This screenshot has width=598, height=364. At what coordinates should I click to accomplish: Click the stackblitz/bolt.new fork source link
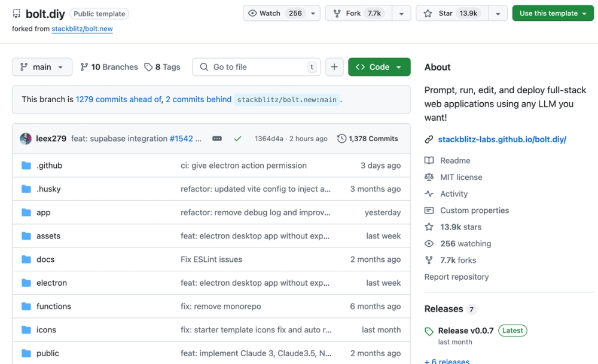tap(82, 29)
